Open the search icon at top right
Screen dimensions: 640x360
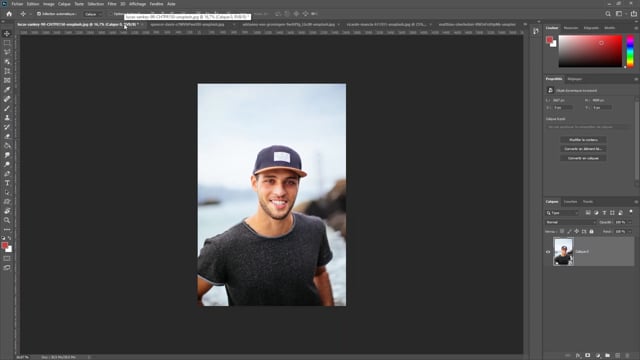point(608,14)
